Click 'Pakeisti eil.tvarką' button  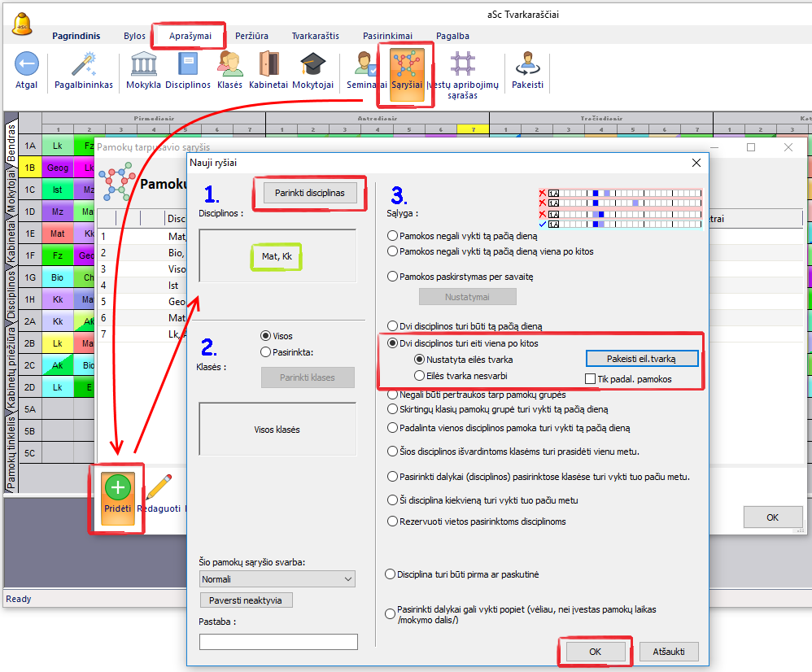pyautogui.click(x=641, y=359)
